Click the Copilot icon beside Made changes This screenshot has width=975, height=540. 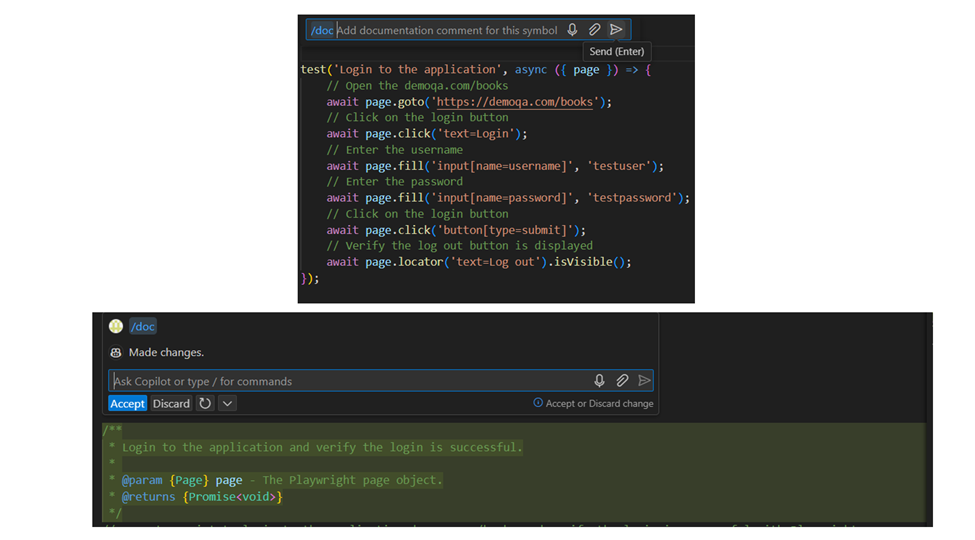tap(116, 353)
